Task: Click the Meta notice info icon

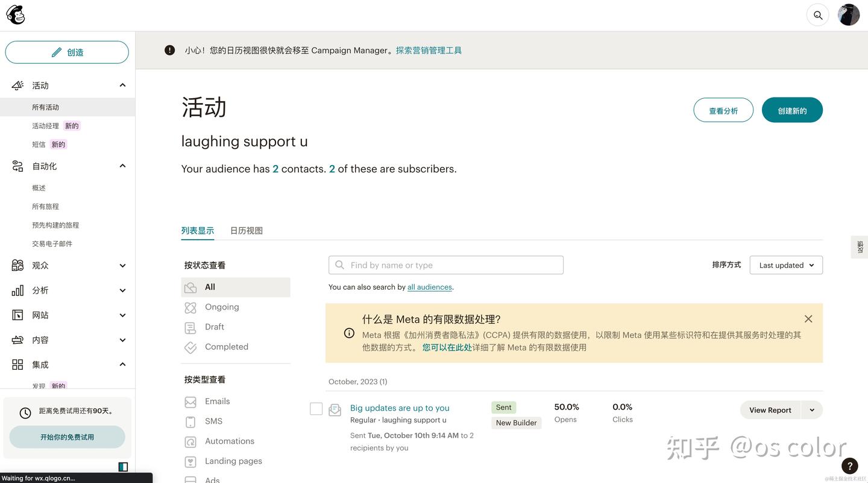Action: click(349, 333)
